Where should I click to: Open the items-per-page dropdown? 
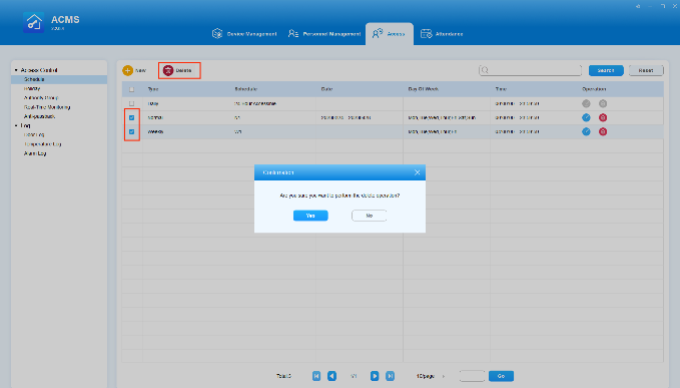coord(431,376)
